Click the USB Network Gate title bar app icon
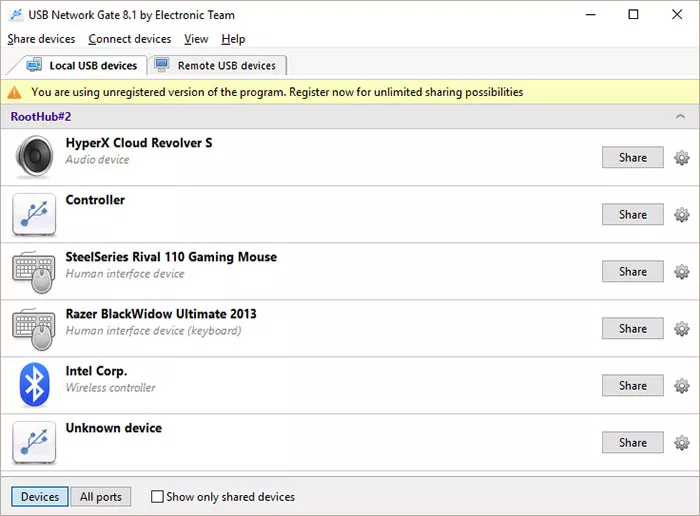This screenshot has width=700, height=516. click(16, 15)
